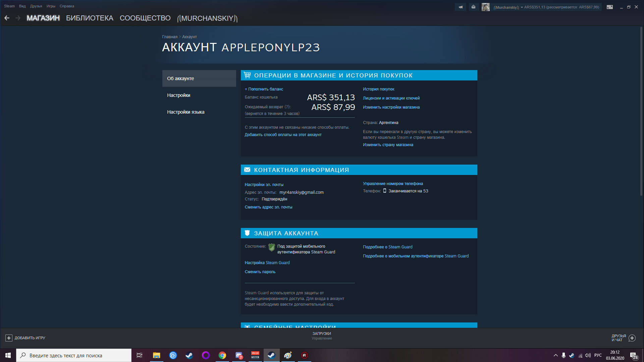Open the СООБЩЕСТВО tab

[x=145, y=18]
